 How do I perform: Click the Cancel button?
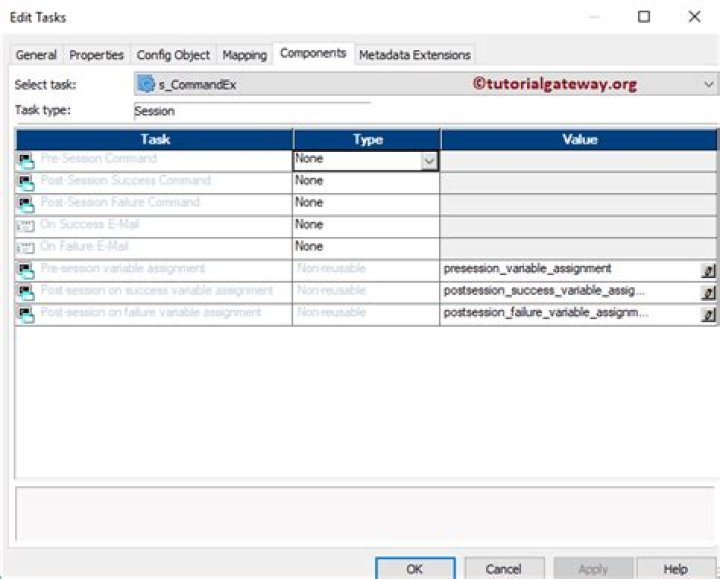[x=503, y=568]
